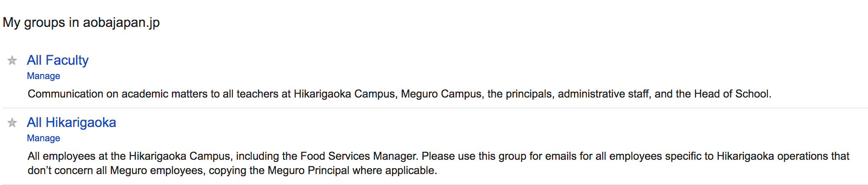Viewport: 868px width, 185px height.
Task: Click "Meguro Campus," in the All Faculty description
Action: click(441, 94)
